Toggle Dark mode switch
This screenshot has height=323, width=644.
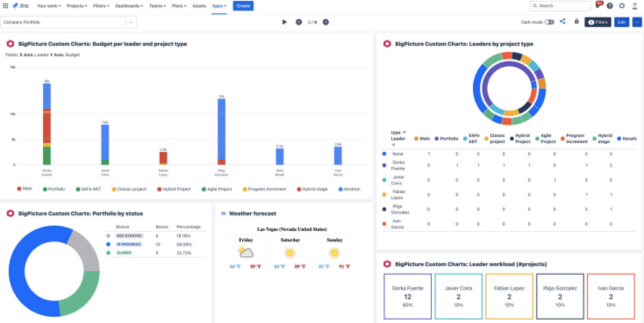pos(549,22)
